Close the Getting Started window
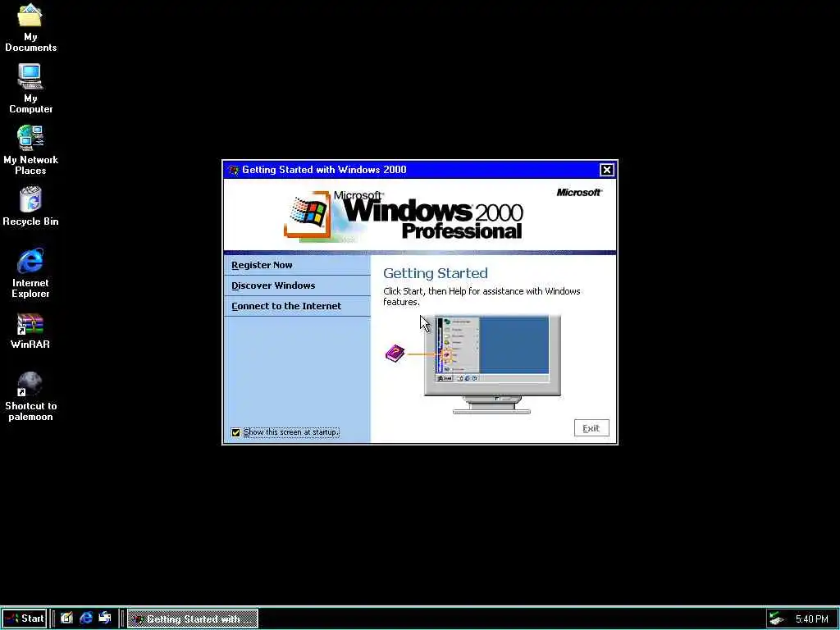Image resolution: width=840 pixels, height=630 pixels. click(606, 170)
